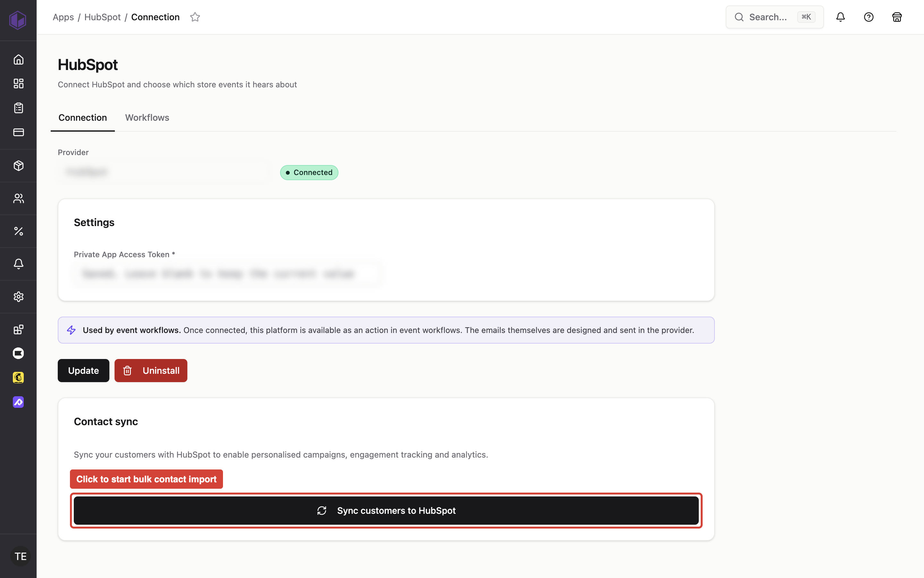Image resolution: width=924 pixels, height=578 pixels.
Task: Open top bar notification bell
Action: [840, 17]
